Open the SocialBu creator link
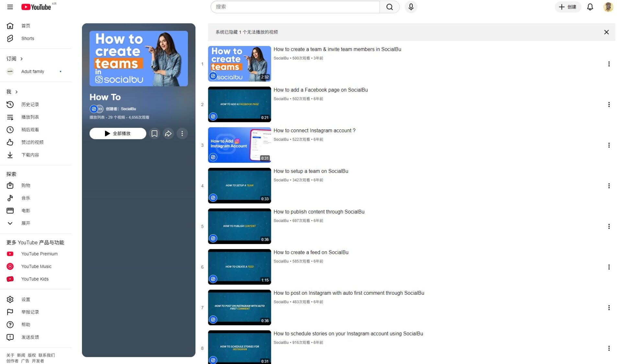Image resolution: width=622 pixels, height=364 pixels. (x=128, y=109)
